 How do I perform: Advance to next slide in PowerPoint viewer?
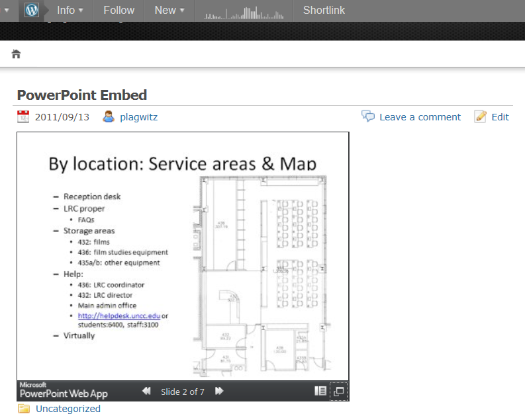coord(219,392)
